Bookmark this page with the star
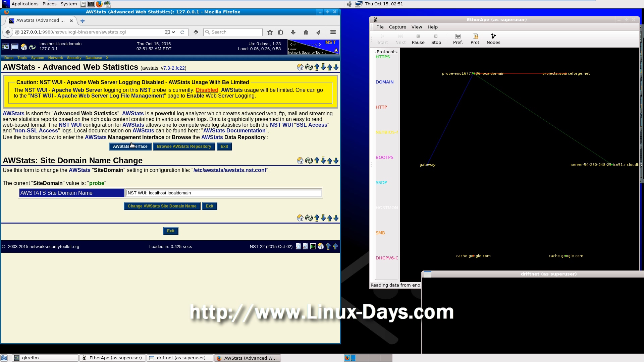 pyautogui.click(x=270, y=32)
